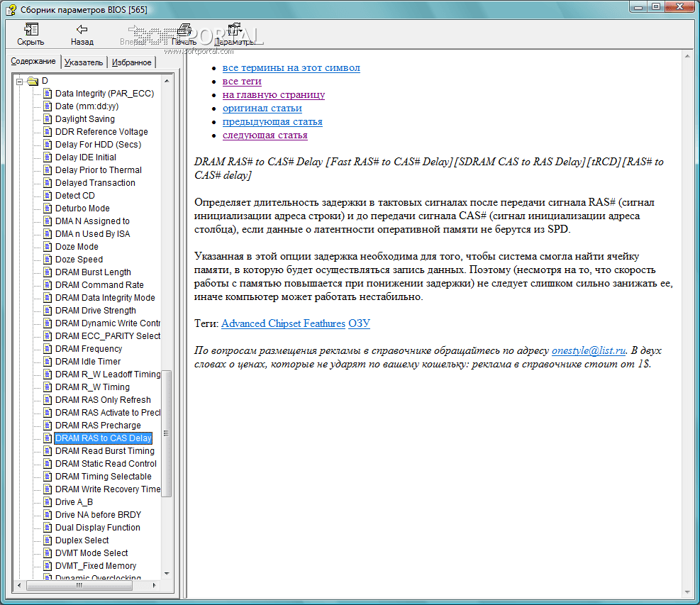Click tree panel scroll-down arrow

[167, 573]
